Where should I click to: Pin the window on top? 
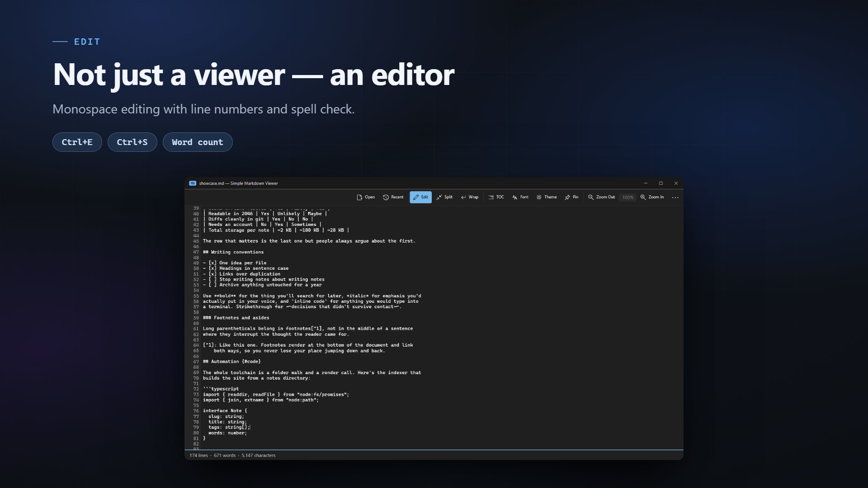[x=571, y=197]
